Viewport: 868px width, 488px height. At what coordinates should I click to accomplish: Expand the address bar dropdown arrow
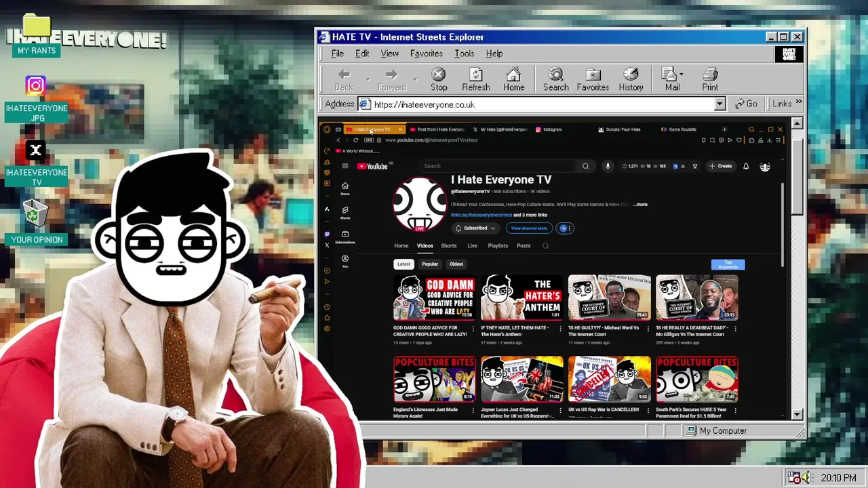(719, 104)
